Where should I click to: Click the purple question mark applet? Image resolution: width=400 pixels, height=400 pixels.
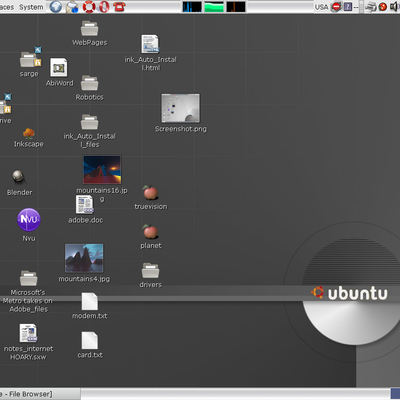point(348,7)
